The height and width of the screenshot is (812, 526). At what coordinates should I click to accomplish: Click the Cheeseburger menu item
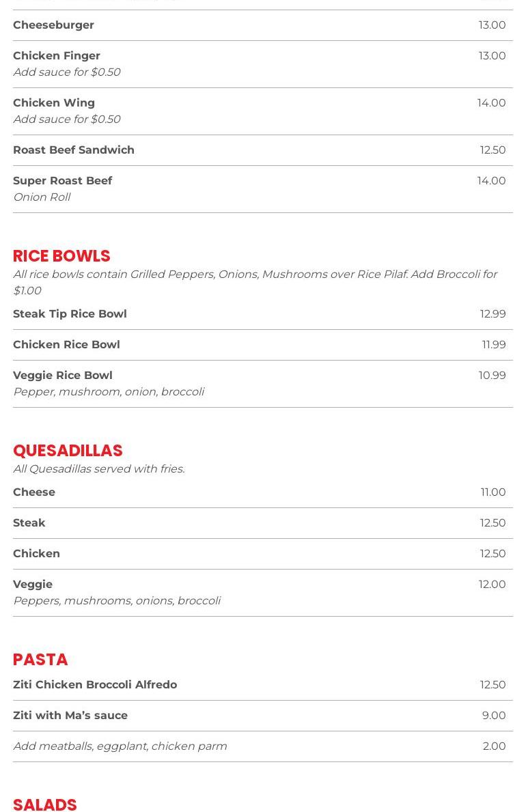click(x=53, y=25)
